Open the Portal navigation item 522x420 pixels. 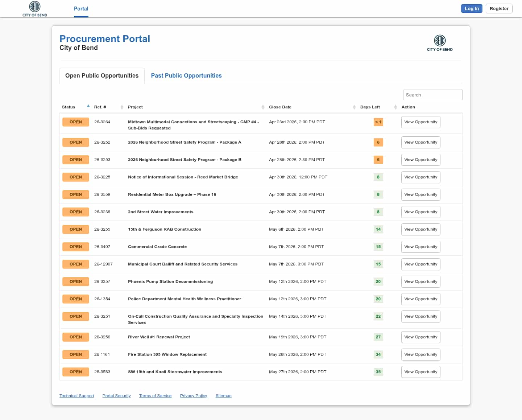point(81,9)
